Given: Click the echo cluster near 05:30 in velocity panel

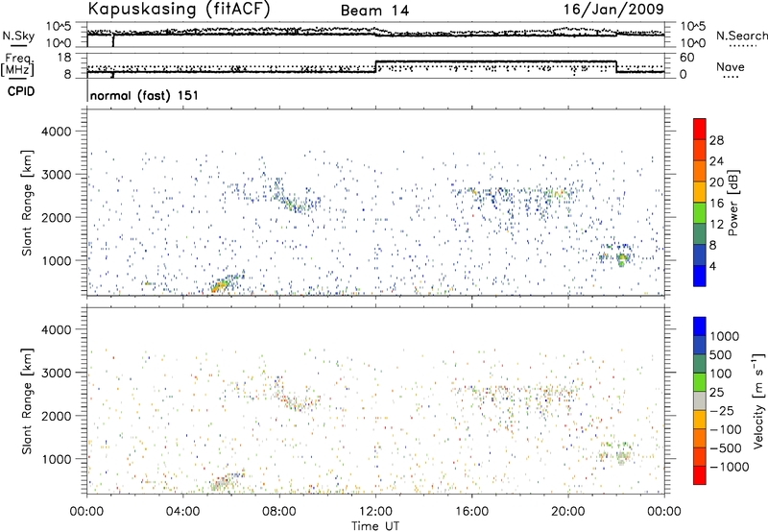Looking at the screenshot, I should pyautogui.click(x=222, y=483).
